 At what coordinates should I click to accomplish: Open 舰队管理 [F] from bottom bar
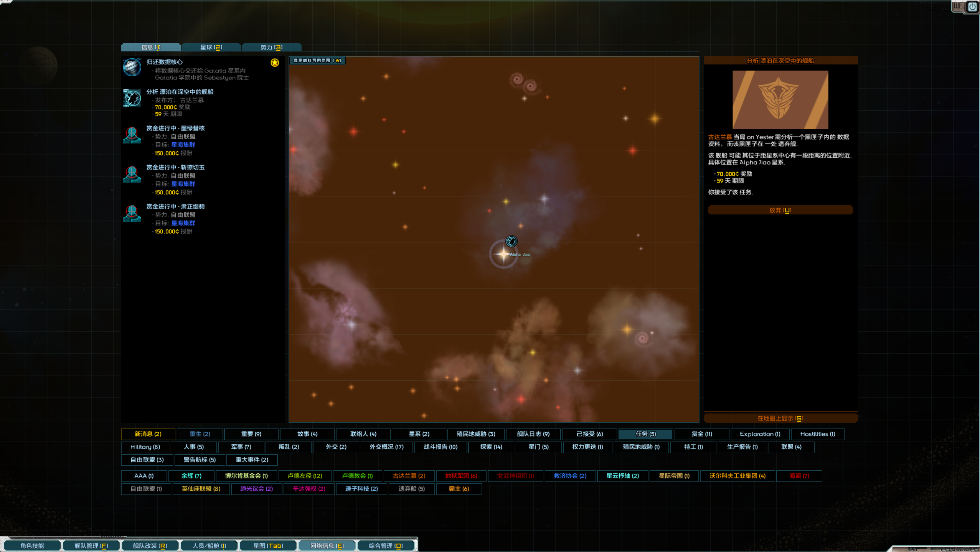click(91, 545)
